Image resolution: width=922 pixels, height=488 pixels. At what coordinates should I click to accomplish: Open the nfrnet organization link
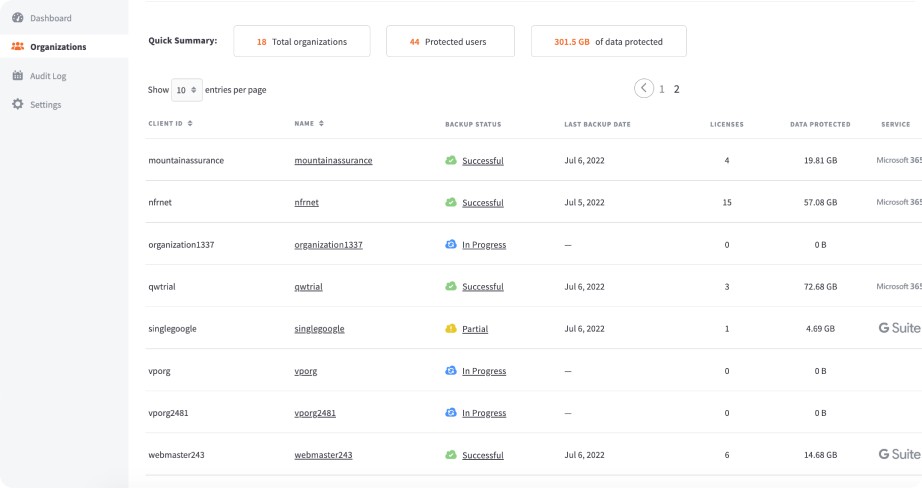coord(306,202)
